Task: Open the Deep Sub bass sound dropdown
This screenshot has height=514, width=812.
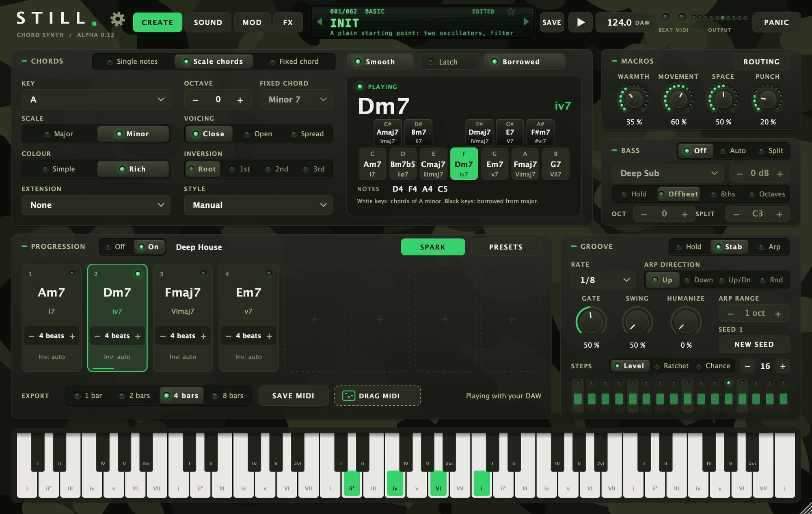Action: pos(667,174)
